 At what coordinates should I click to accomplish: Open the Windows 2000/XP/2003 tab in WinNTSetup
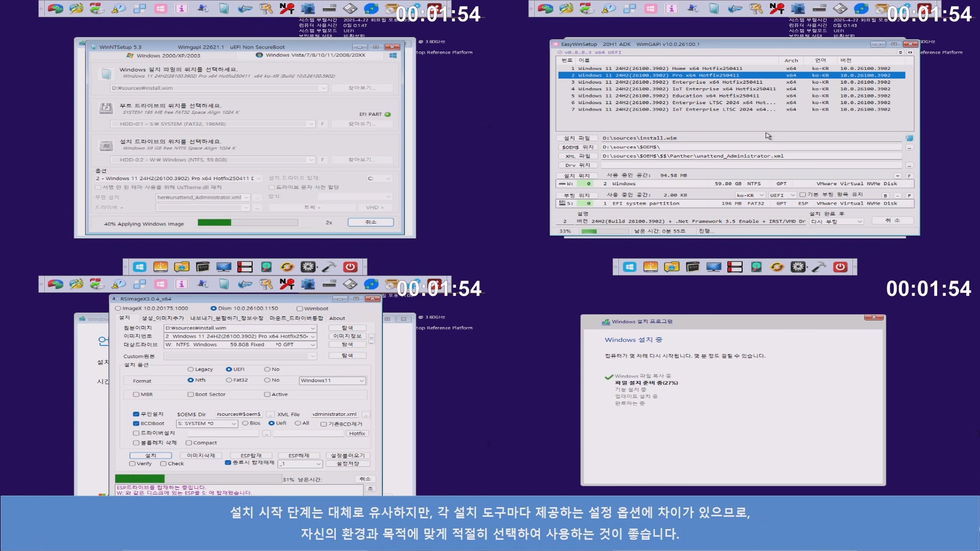pyautogui.click(x=168, y=56)
